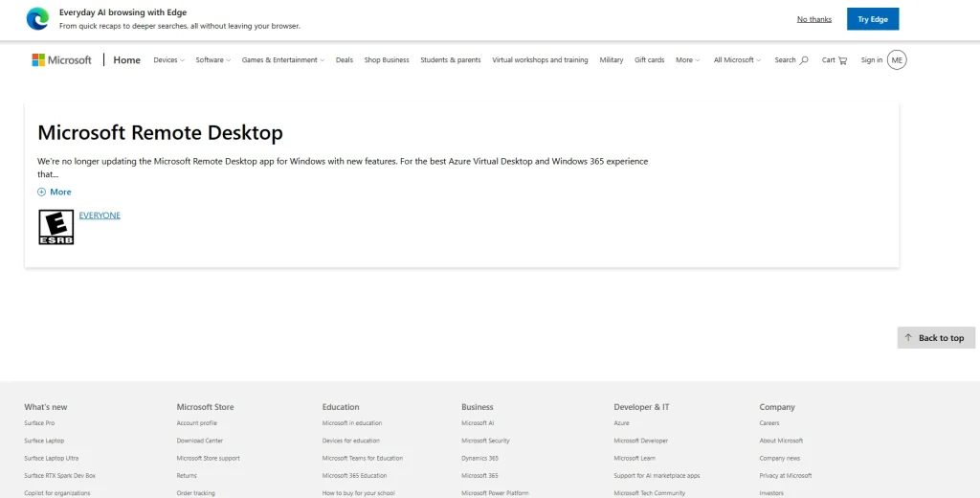980x498 pixels.
Task: Click the Sign in link
Action: (871, 60)
